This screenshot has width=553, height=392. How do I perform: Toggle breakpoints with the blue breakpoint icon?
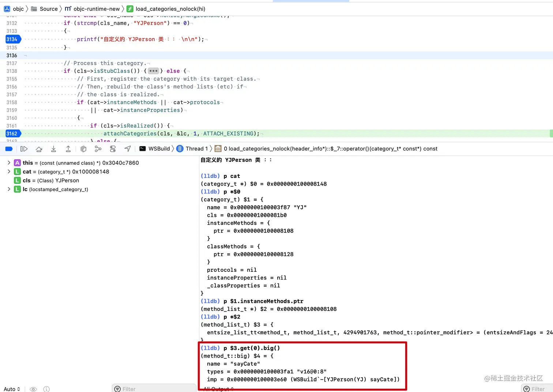click(9, 149)
